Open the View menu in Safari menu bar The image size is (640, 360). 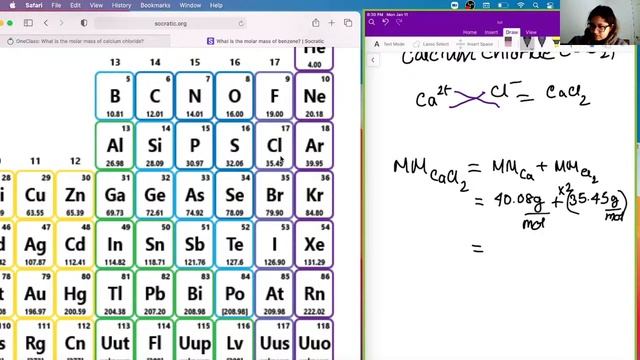click(96, 5)
